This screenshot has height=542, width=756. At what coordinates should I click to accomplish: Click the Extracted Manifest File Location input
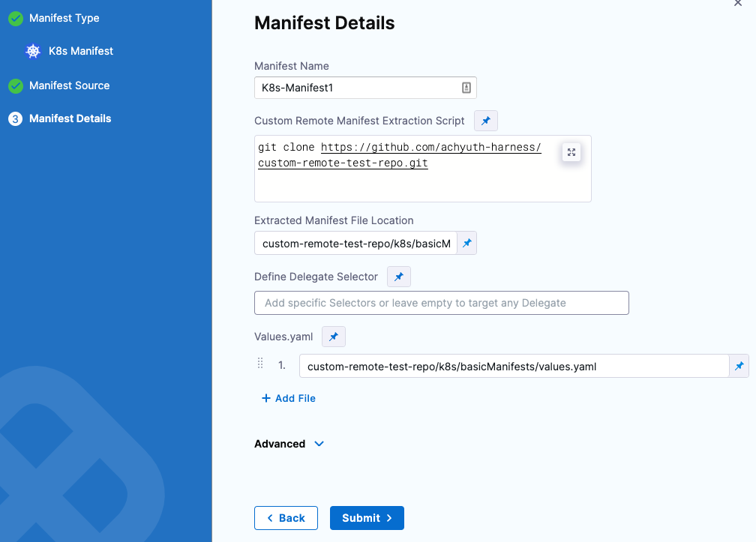tap(355, 244)
